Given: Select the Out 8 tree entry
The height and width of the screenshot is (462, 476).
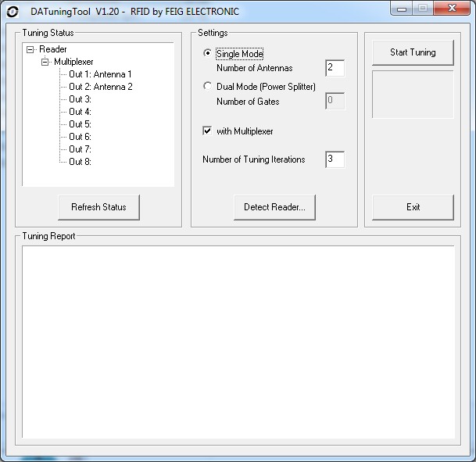Looking at the screenshot, I should click(80, 162).
